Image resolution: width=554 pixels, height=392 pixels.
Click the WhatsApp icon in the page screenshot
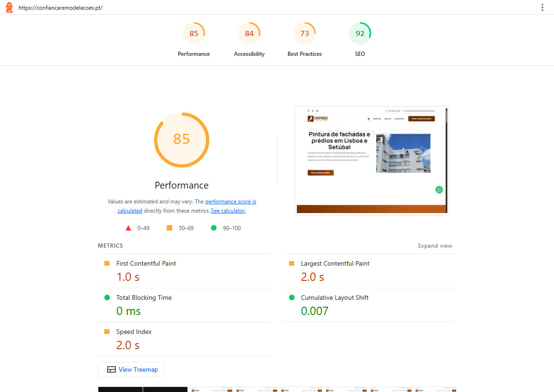439,190
